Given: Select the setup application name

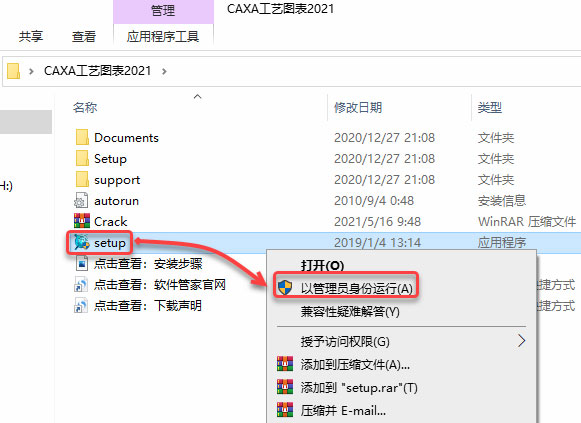Looking at the screenshot, I should tap(110, 243).
